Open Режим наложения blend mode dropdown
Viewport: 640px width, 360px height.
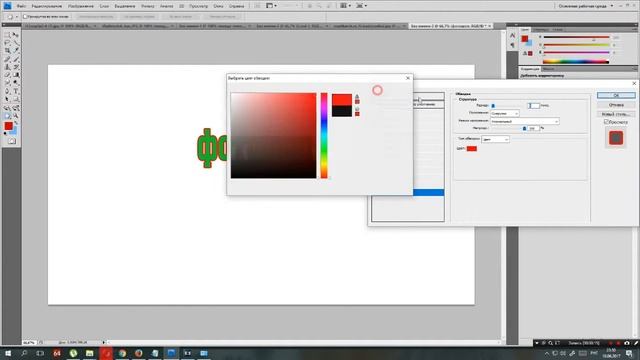(x=525, y=121)
